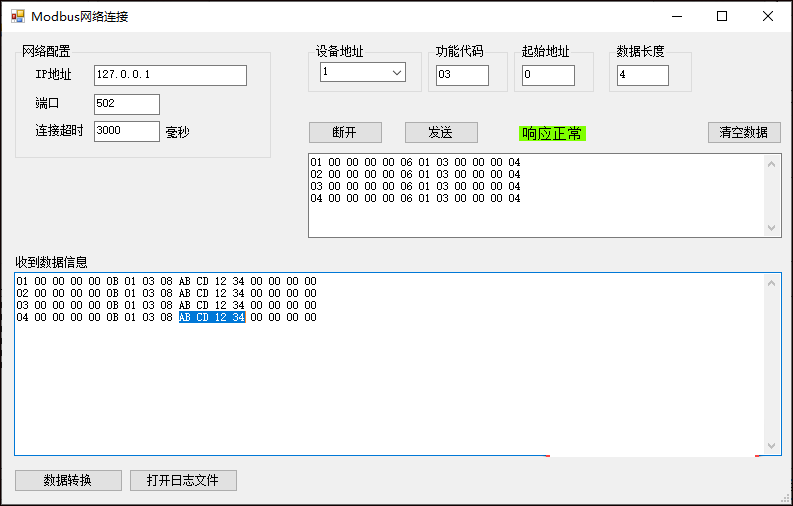Click the down arrow of received-data scrollbar
This screenshot has width=793, height=506.
tap(771, 446)
